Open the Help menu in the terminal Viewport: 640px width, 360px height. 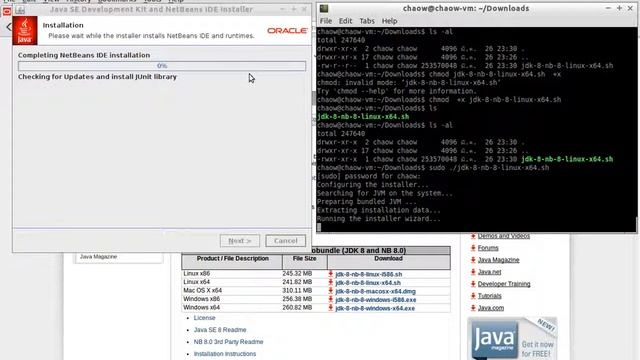click(389, 21)
